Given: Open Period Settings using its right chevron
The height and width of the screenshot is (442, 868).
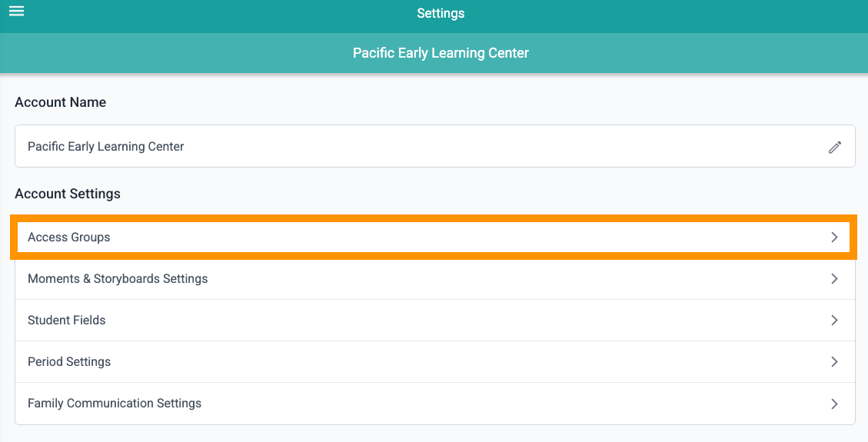Looking at the screenshot, I should (x=834, y=362).
